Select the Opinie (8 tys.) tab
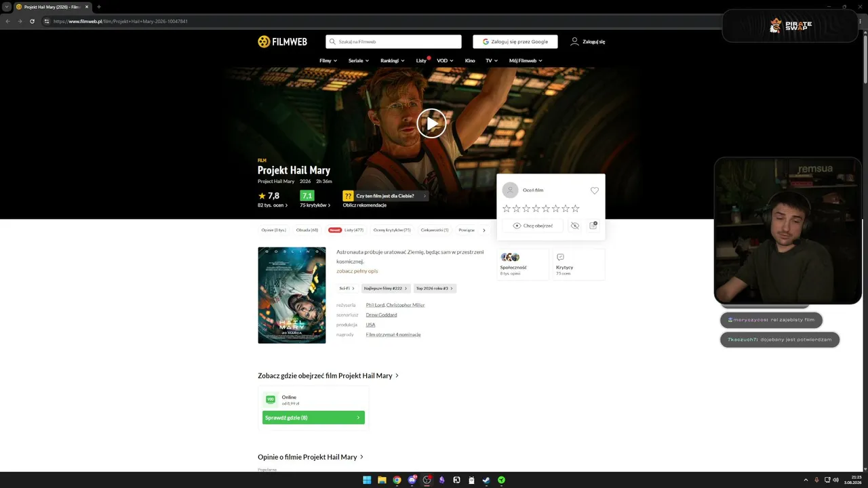 pos(273,230)
